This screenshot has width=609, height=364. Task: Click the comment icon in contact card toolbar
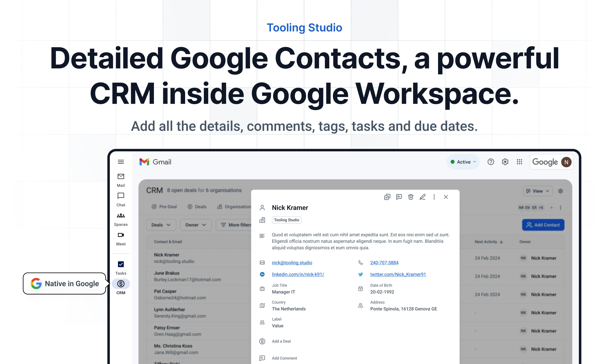point(399,197)
